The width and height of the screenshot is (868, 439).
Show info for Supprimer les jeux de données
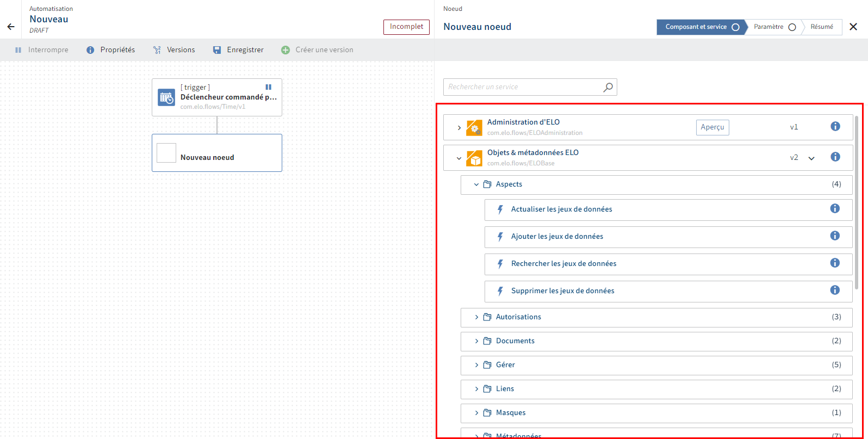point(835,290)
